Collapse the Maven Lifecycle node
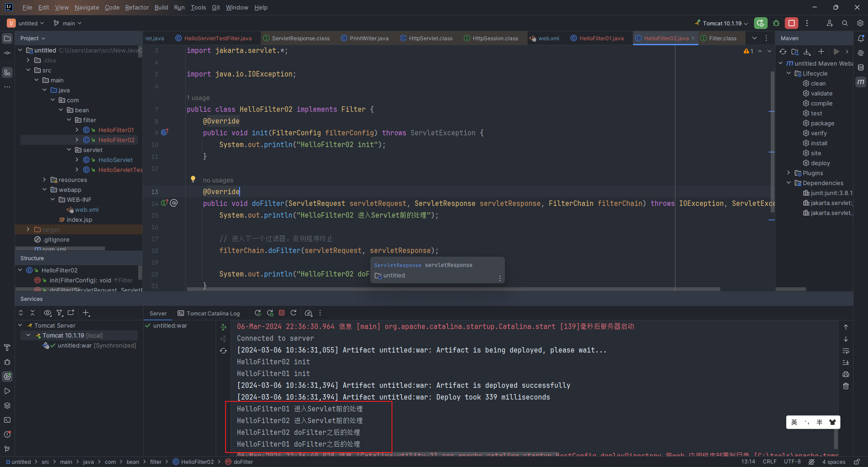868x467 pixels. tap(788, 73)
